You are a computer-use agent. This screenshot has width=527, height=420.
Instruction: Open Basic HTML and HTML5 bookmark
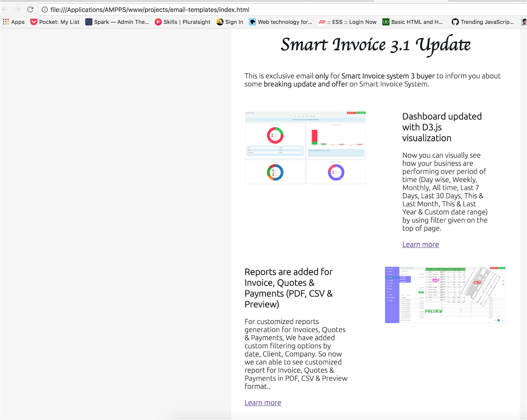[x=413, y=22]
